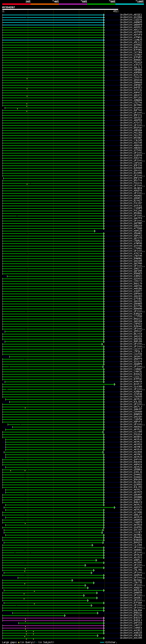Select label UniRef100_A7KCY4
The image size is (146, 644).
pyautogui.click(x=131, y=254)
